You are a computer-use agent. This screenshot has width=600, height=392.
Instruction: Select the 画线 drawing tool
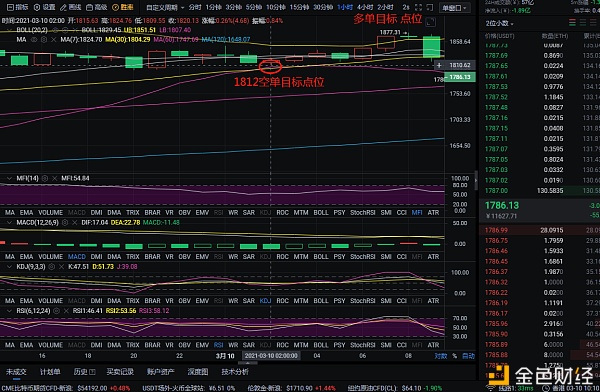click(71, 7)
